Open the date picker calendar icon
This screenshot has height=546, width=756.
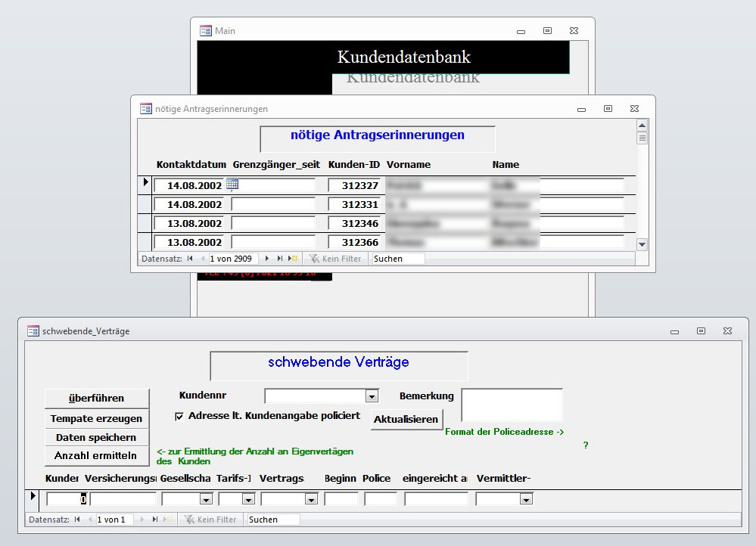tap(232, 184)
